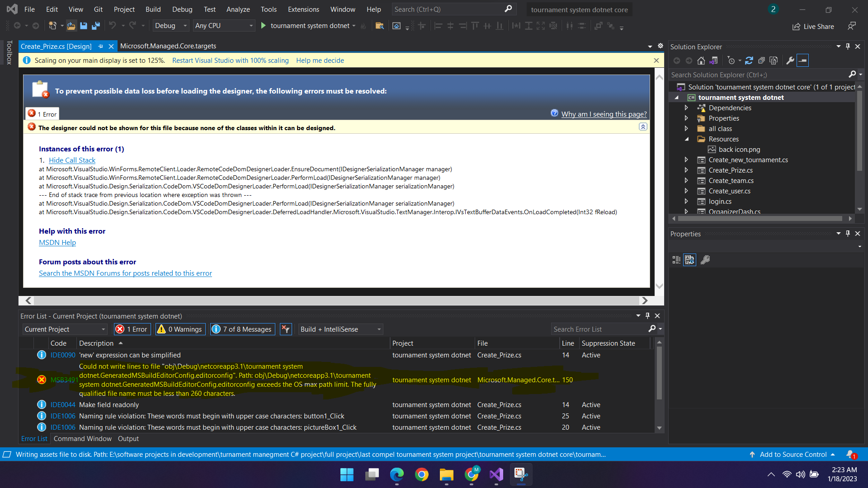
Task: Open the feedback icon near Live Share
Action: (852, 26)
